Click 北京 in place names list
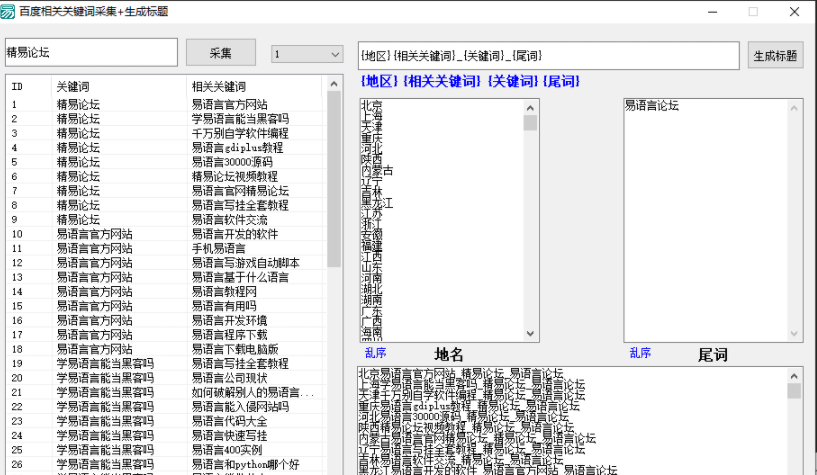This screenshot has width=817, height=475. click(x=372, y=106)
